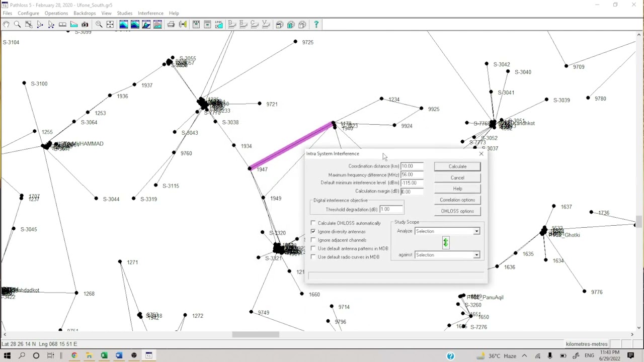Click the horizontal scrollbar thumb
644x362 pixels.
[x=256, y=334]
